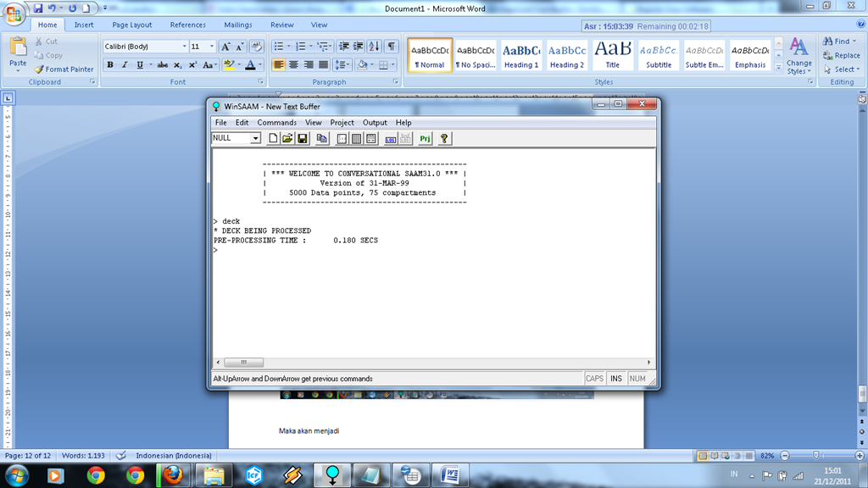Click the Undo arrow in Quick Access Toolbar
Viewport: 868px width, 488px height.
tap(52, 8)
